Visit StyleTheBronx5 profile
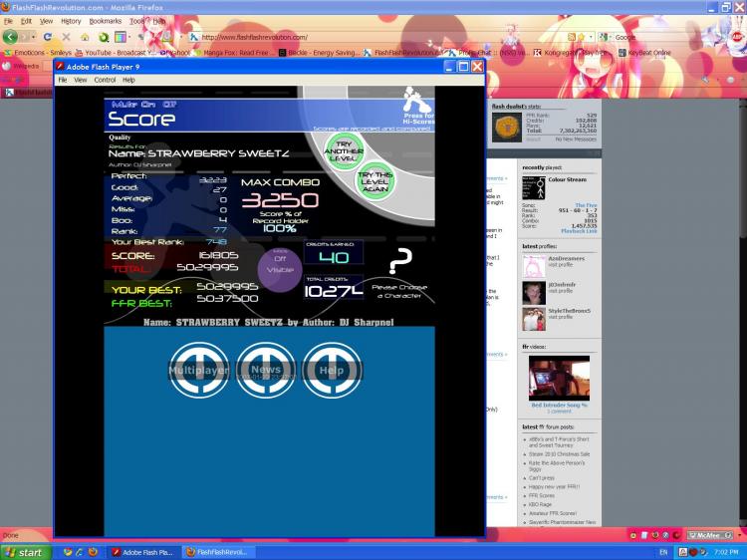747x560 pixels. click(570, 311)
